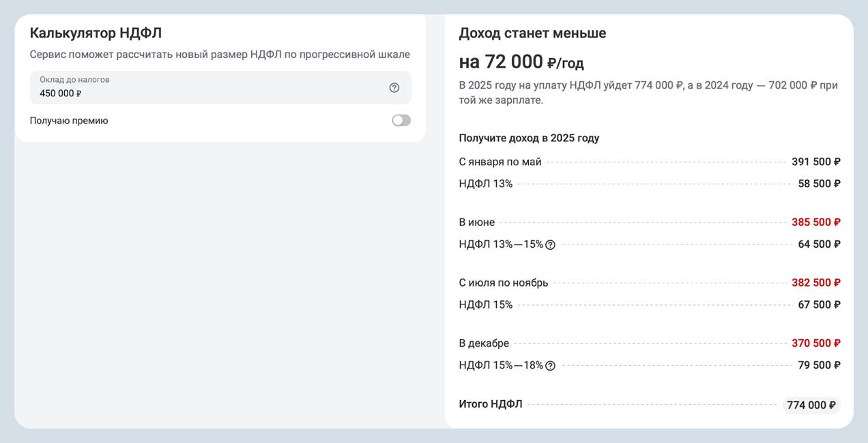This screenshot has height=443, width=868.
Task: Open tooltip next to НДФЛ 15%—18%
Action: point(550,366)
